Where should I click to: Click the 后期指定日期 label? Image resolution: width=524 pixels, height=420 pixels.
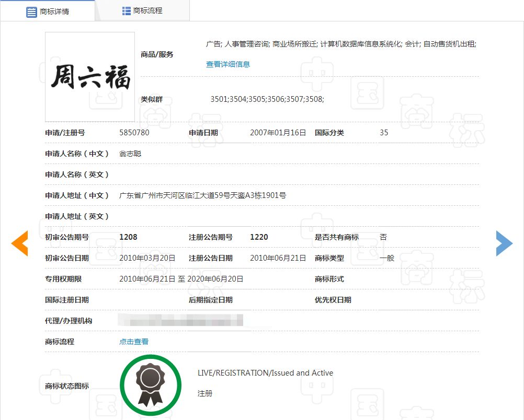click(211, 300)
